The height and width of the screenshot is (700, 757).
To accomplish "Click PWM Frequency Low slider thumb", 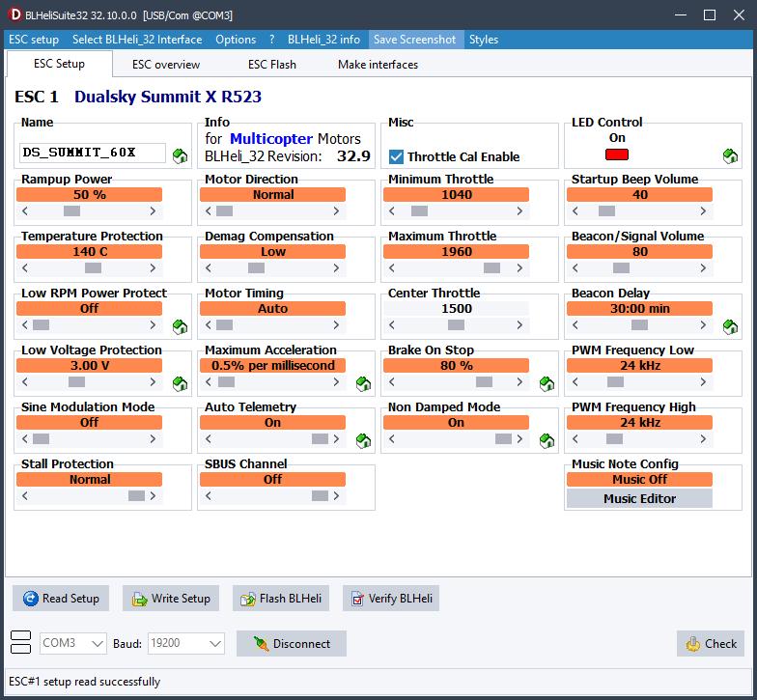I will (616, 382).
